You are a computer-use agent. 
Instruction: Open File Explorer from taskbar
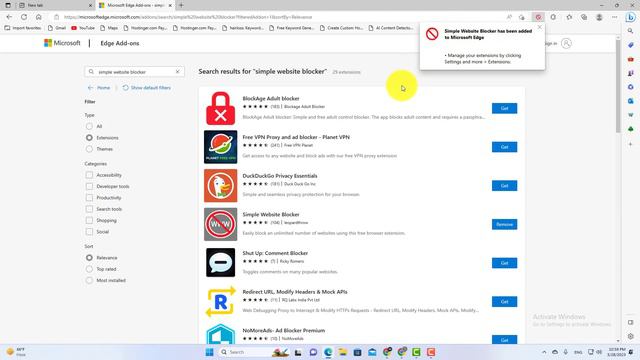342,352
